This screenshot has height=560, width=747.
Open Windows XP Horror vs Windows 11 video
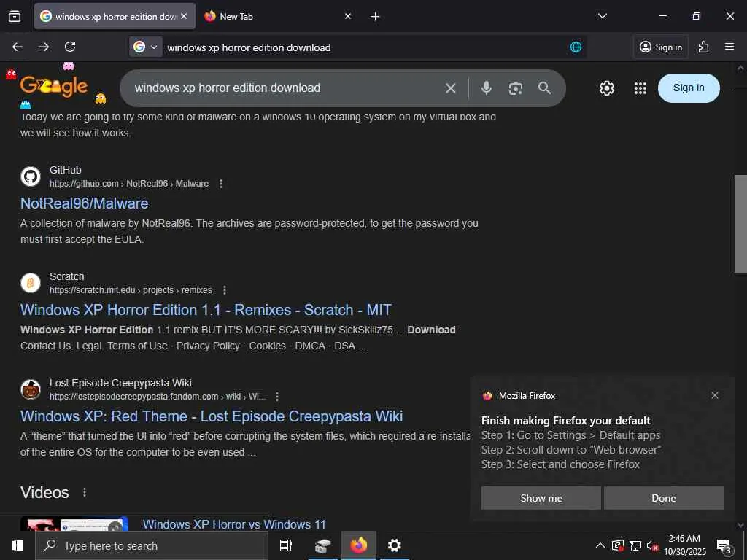pyautogui.click(x=234, y=524)
